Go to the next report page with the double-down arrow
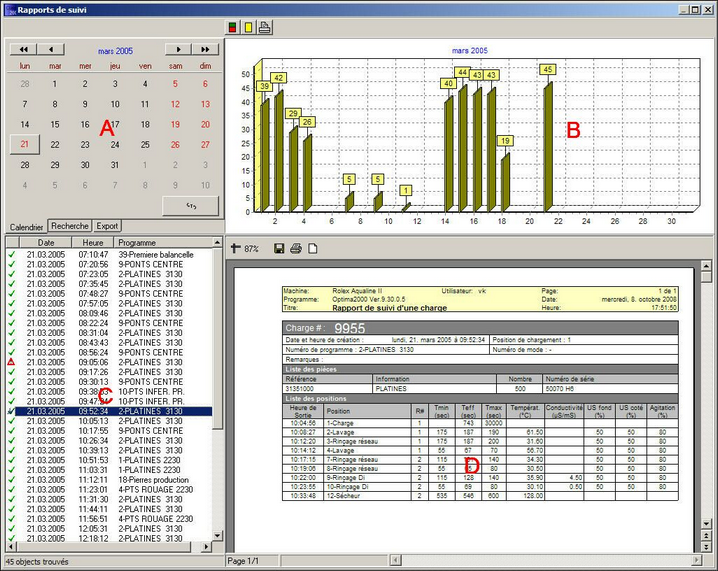The width and height of the screenshot is (718, 571). coord(707,546)
